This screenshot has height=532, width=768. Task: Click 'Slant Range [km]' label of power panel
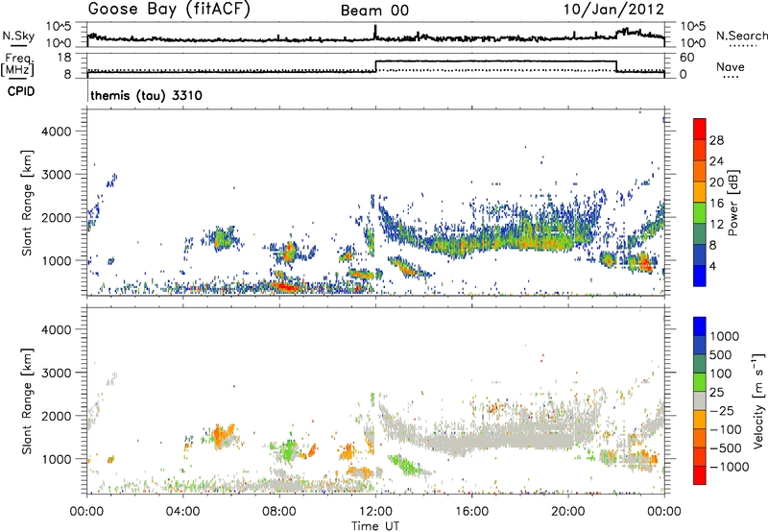[x=27, y=203]
